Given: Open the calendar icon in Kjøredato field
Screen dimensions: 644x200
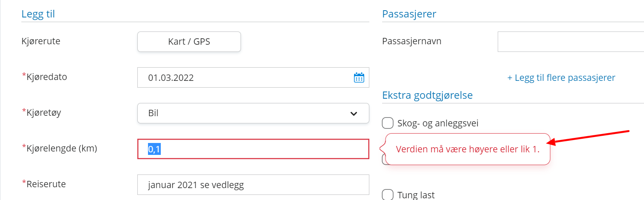Looking at the screenshot, I should pos(359,77).
